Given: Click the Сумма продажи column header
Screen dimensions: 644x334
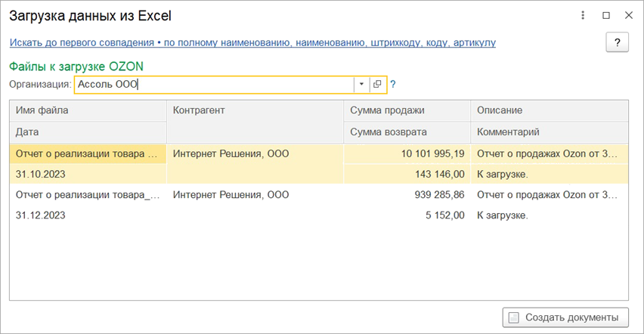Looking at the screenshot, I should [x=407, y=110].
